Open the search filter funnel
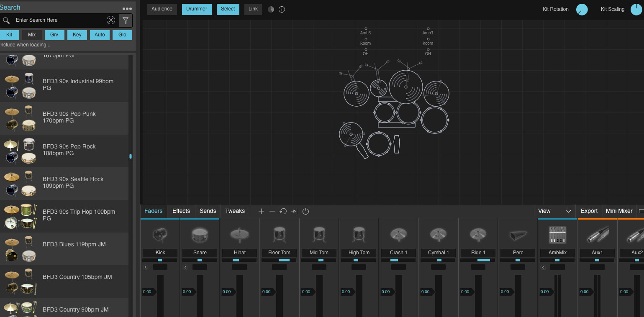Screen dimensions: 644x317 point(126,20)
